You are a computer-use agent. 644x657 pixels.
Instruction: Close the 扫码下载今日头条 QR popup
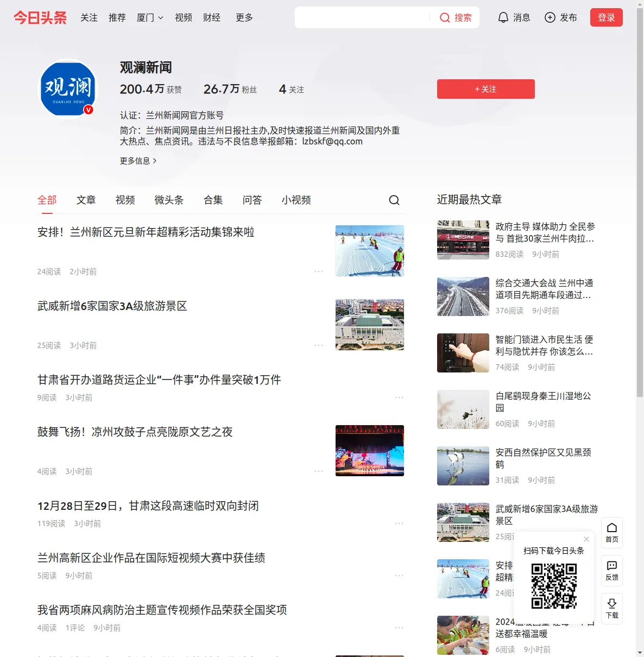click(x=586, y=539)
